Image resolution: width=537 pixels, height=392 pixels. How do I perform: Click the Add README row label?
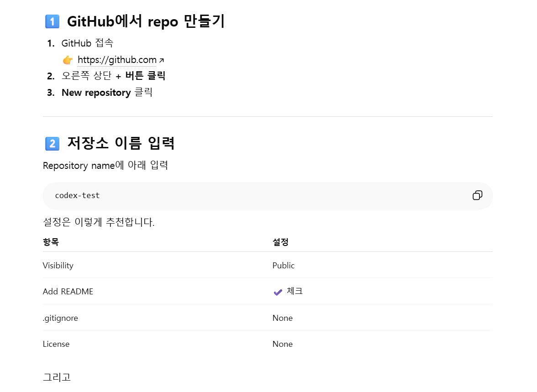68,292
